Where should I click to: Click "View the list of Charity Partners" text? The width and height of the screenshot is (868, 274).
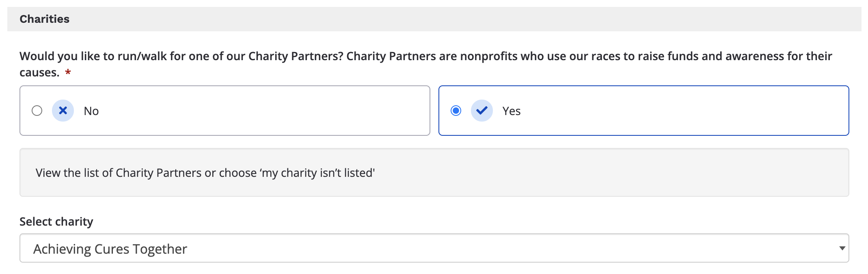tap(118, 173)
